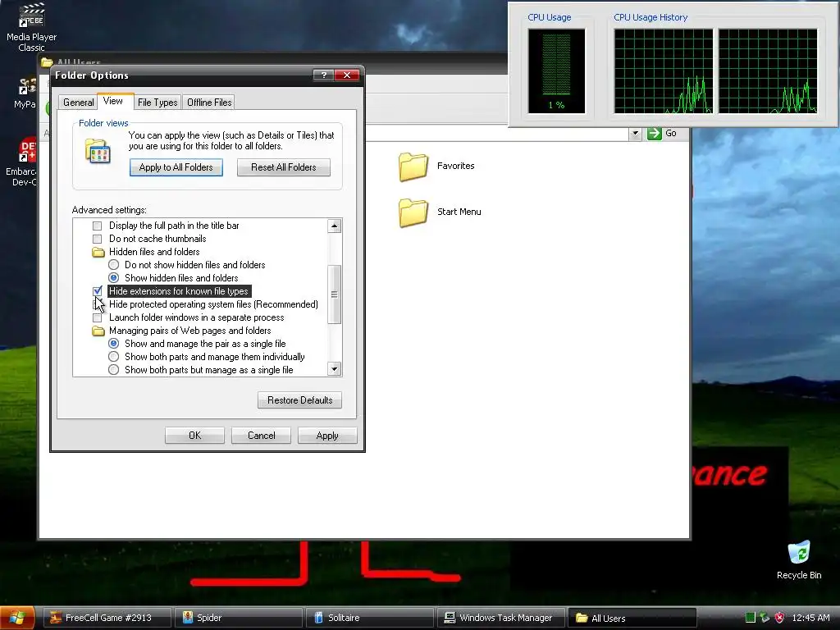840x630 pixels.
Task: Click the Managing pairs of Web pages folder icon
Action: pos(98,331)
